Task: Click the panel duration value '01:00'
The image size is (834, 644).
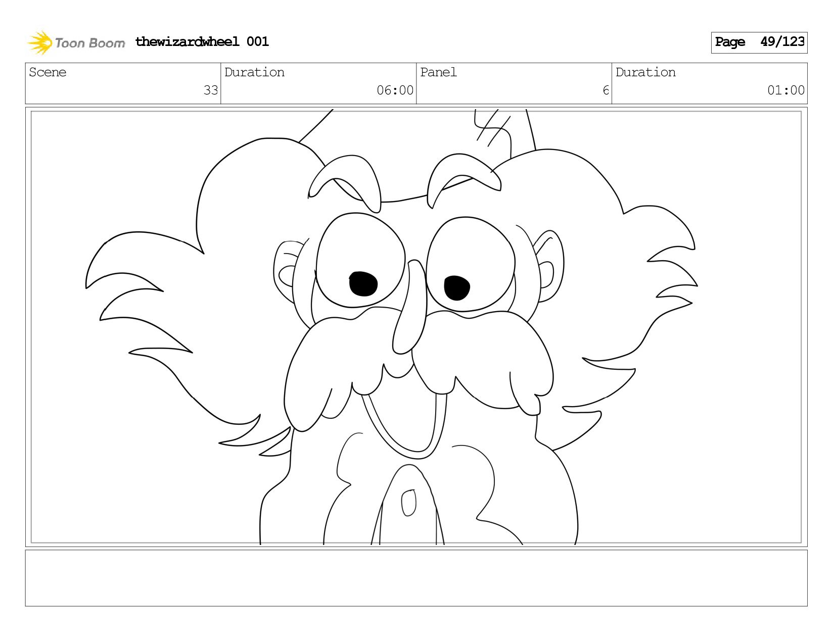Action: [x=785, y=90]
